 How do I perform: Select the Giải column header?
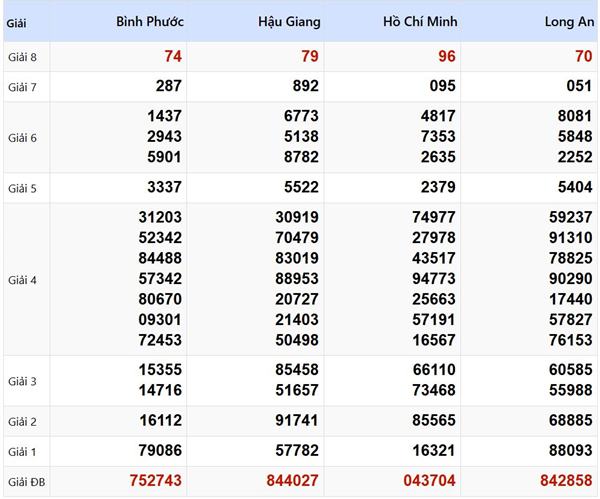(16, 23)
